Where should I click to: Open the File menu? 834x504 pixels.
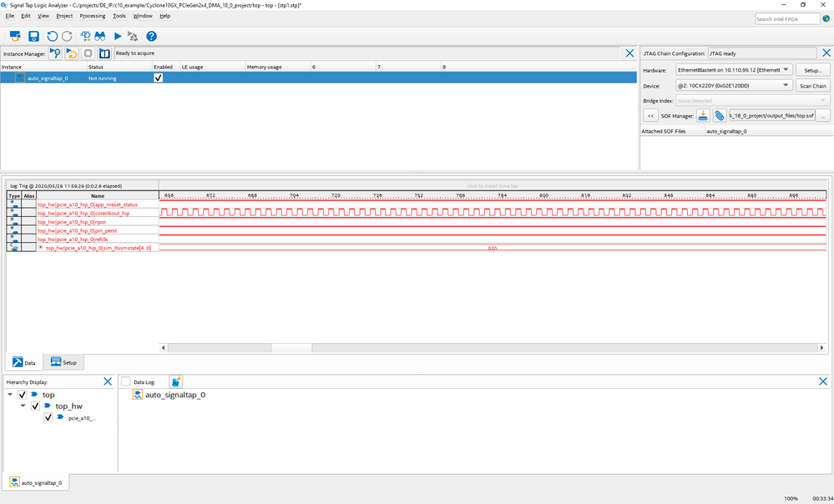point(9,16)
